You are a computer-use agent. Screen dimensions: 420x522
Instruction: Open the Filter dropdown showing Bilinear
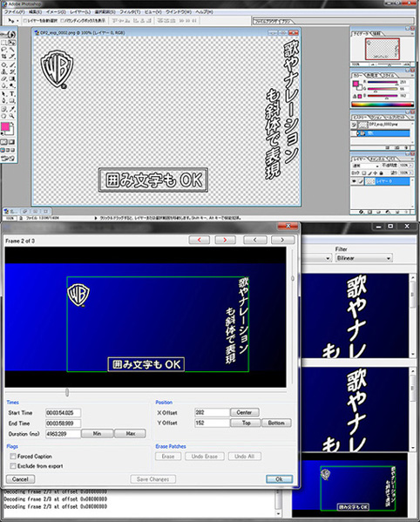click(363, 258)
